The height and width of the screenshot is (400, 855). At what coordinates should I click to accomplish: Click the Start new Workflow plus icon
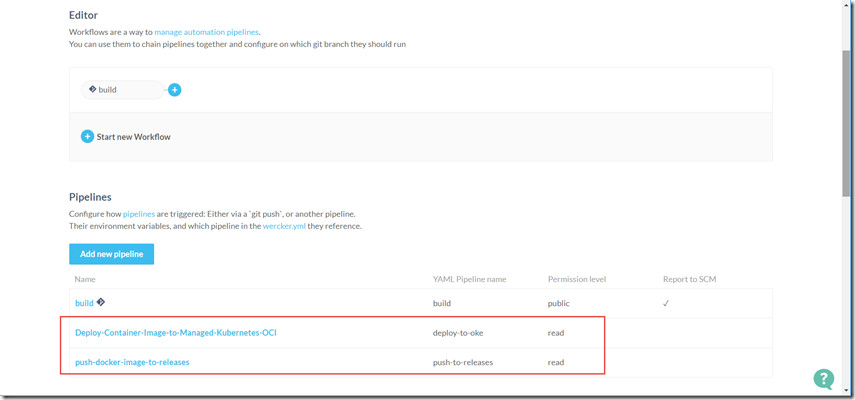(x=87, y=136)
